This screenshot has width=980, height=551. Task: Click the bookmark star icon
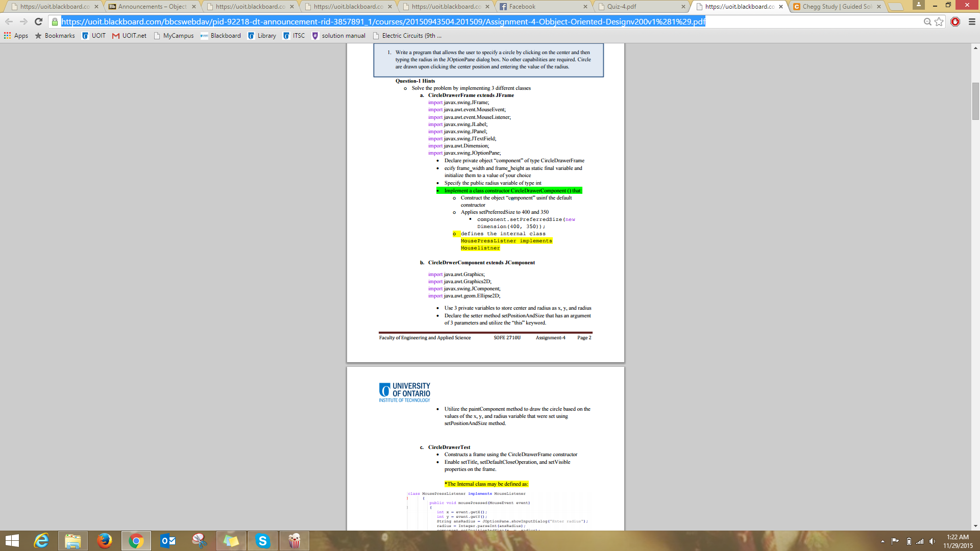coord(939,21)
